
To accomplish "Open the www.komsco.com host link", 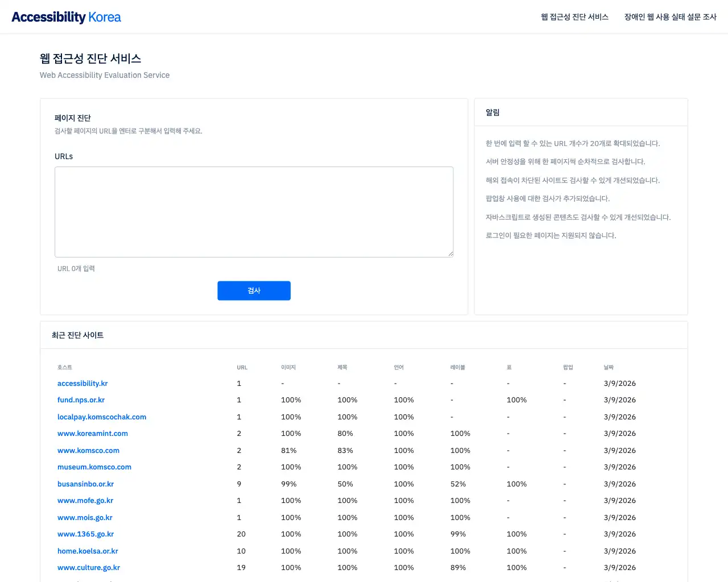I will (x=88, y=451).
